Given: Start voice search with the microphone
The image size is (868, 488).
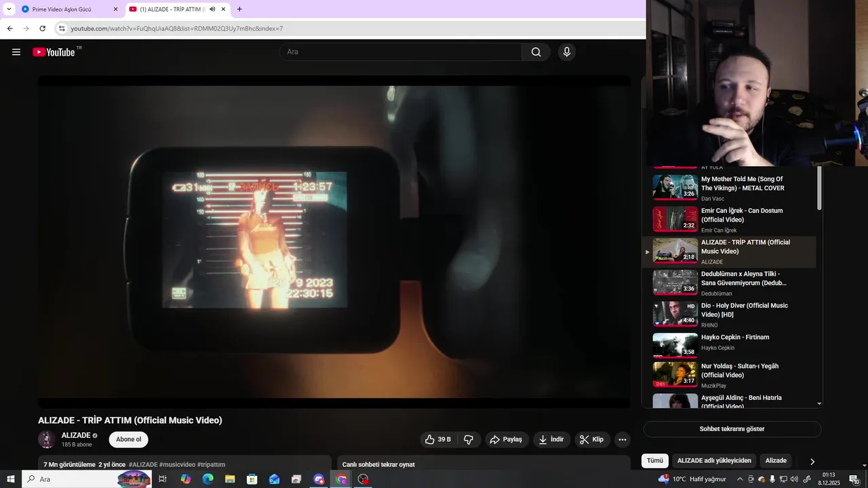Looking at the screenshot, I should [x=567, y=52].
